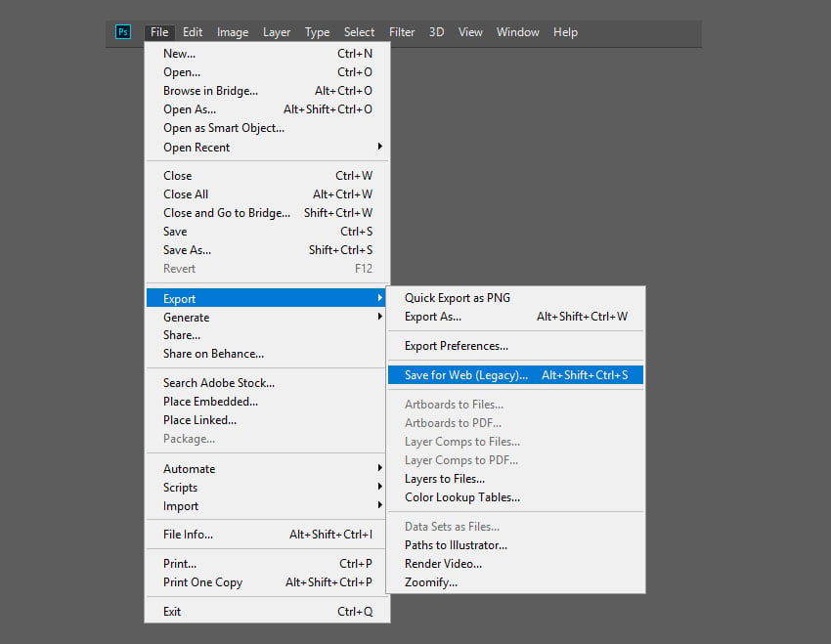Screen dimensions: 831x644
Task: Choose Save As...
Action: coord(268,249)
